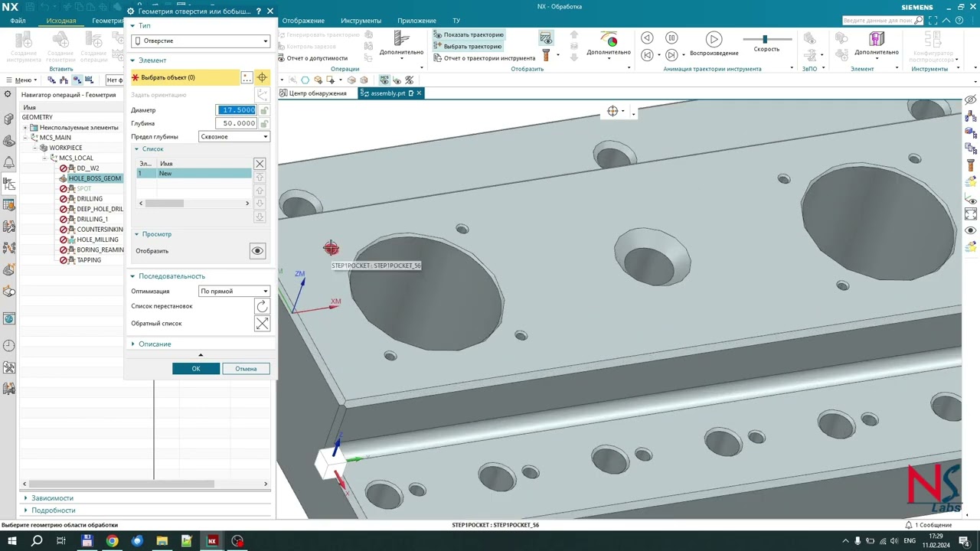Select DRILLING_1 in the operation tree
The height and width of the screenshot is (551, 980).
coord(92,220)
